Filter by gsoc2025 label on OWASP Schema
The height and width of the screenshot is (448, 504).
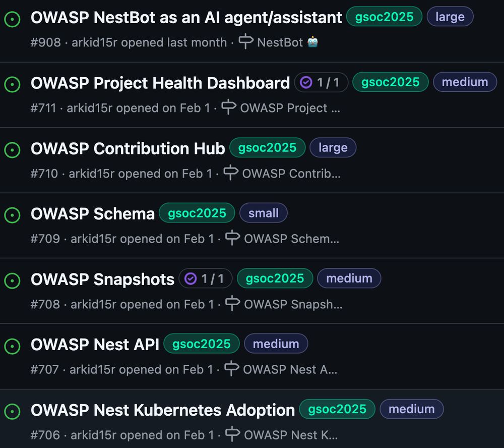(x=197, y=213)
